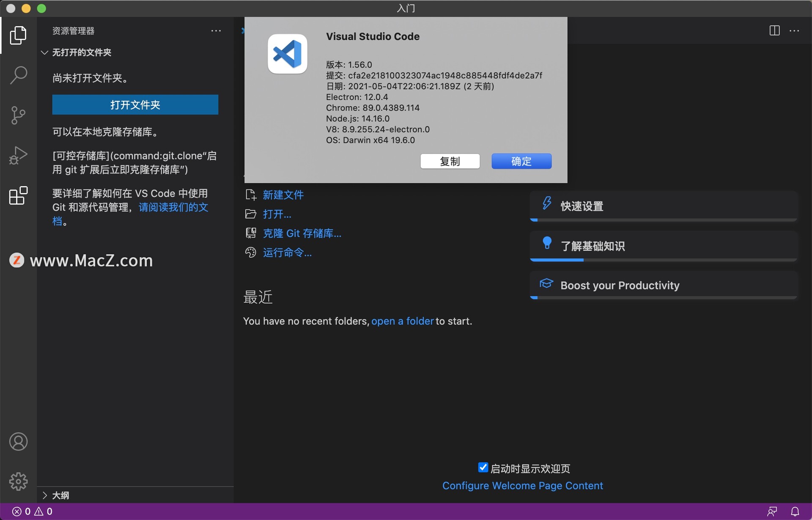Click the split editor icon
This screenshot has width=812, height=520.
click(774, 30)
